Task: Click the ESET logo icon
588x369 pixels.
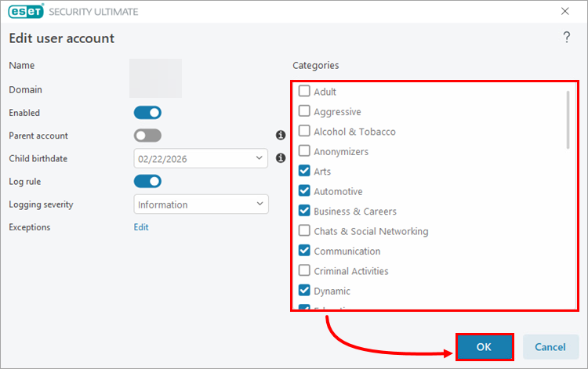Action: pos(26,12)
